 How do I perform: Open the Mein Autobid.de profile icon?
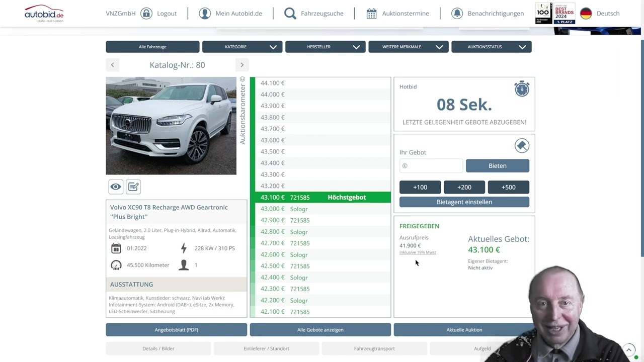pos(205,13)
